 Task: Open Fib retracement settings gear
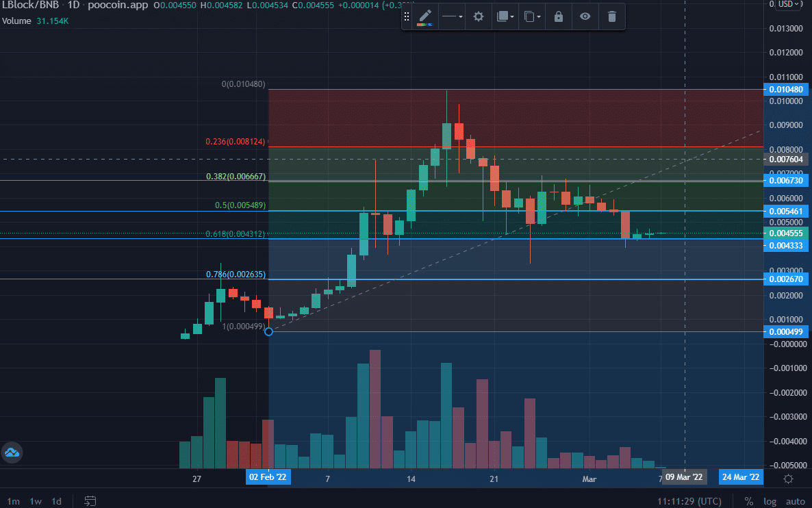click(479, 16)
